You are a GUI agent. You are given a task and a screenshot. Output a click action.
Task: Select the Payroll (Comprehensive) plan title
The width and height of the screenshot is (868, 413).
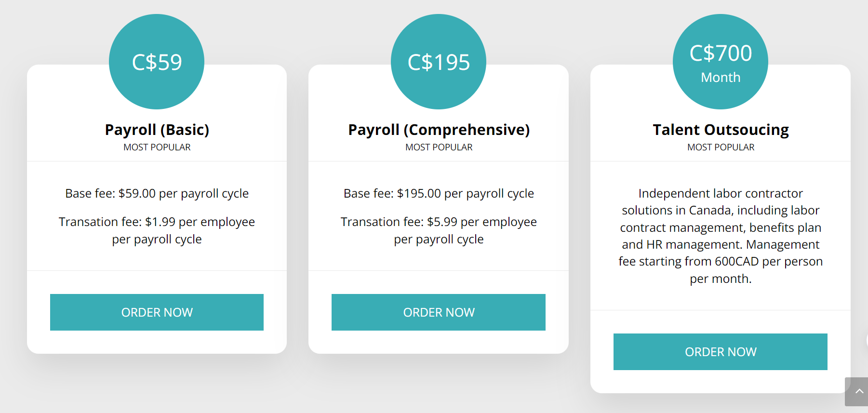pos(439,130)
